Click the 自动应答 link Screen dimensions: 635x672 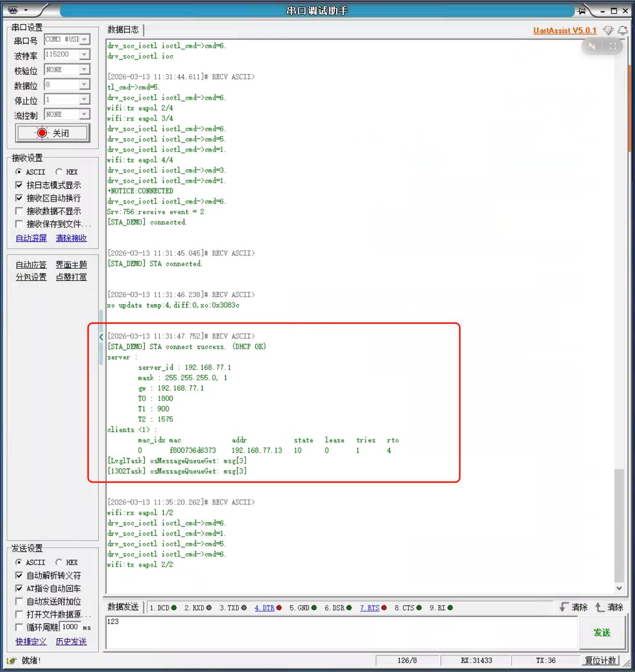tap(31, 264)
